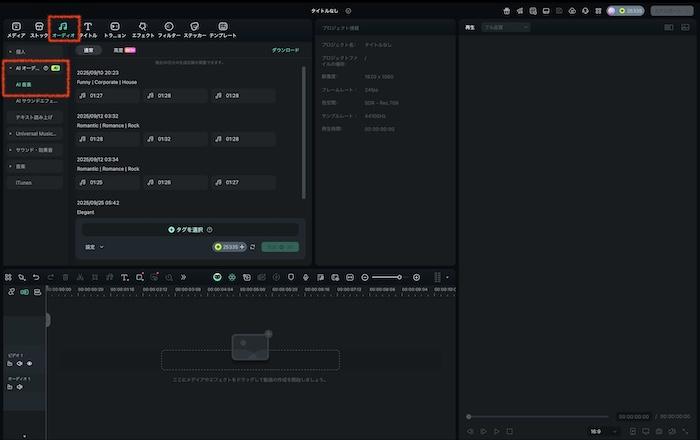
Task: Switch to the テンプレート tab
Action: coord(223,28)
